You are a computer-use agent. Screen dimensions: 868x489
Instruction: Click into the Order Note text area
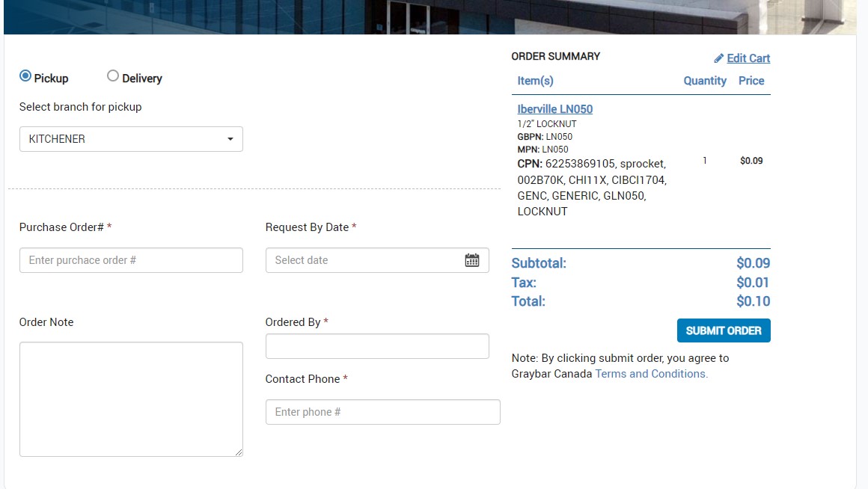click(x=131, y=399)
